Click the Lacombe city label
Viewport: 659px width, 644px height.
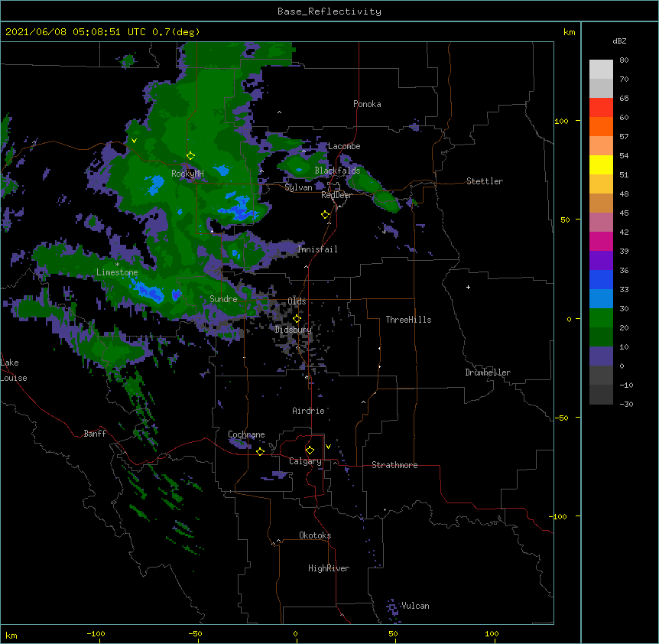coord(344,146)
